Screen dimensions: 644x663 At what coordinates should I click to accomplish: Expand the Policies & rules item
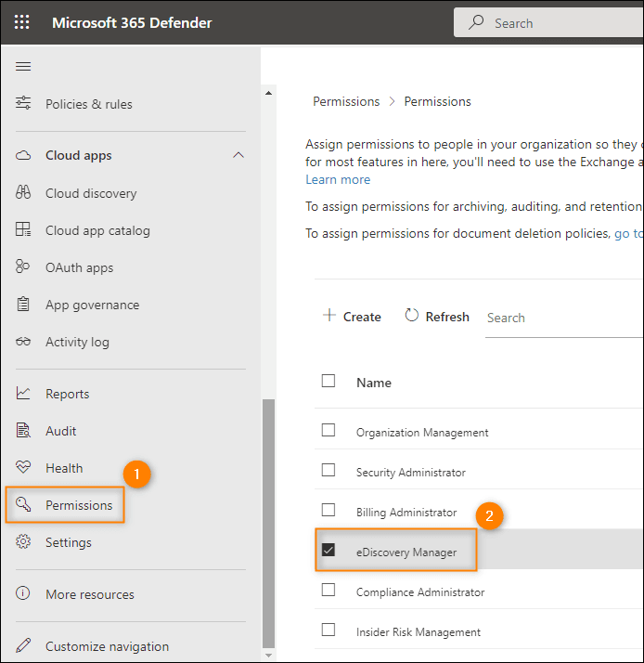(88, 104)
